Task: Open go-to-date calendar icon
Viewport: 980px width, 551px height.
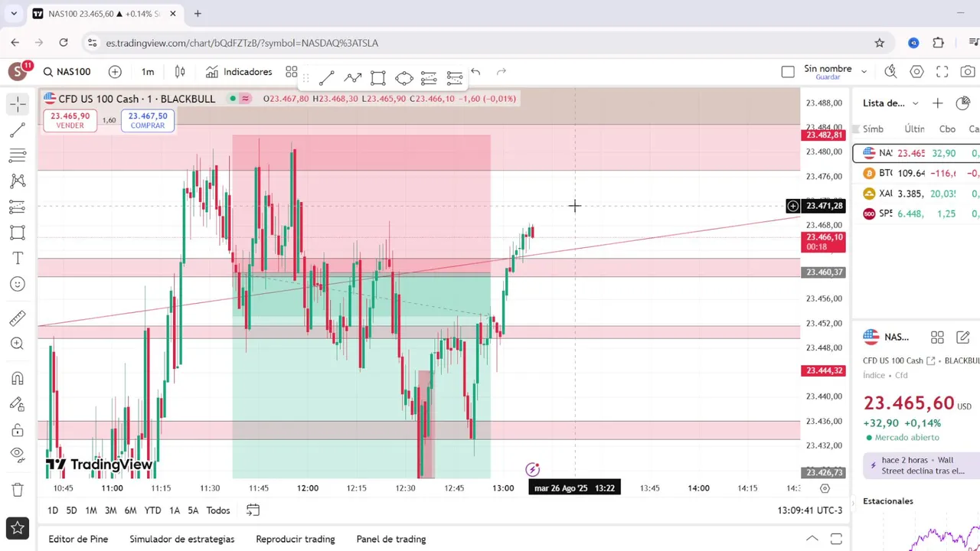Action: click(253, 510)
